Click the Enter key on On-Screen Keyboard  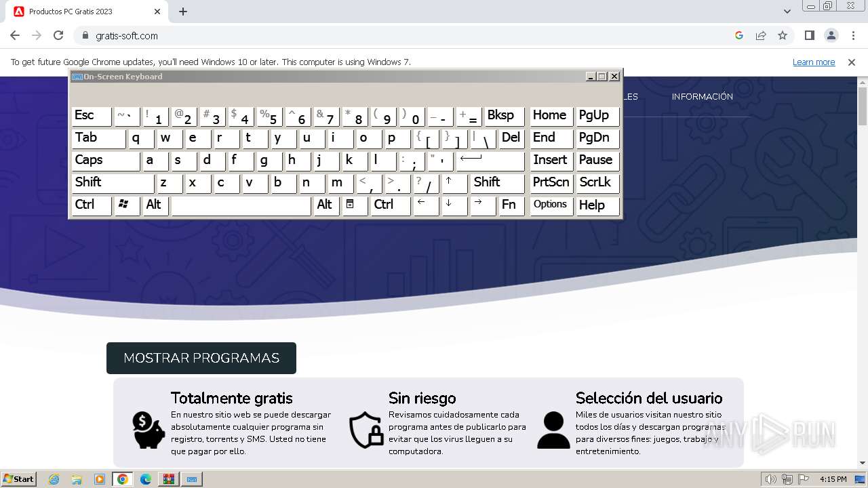(490, 161)
